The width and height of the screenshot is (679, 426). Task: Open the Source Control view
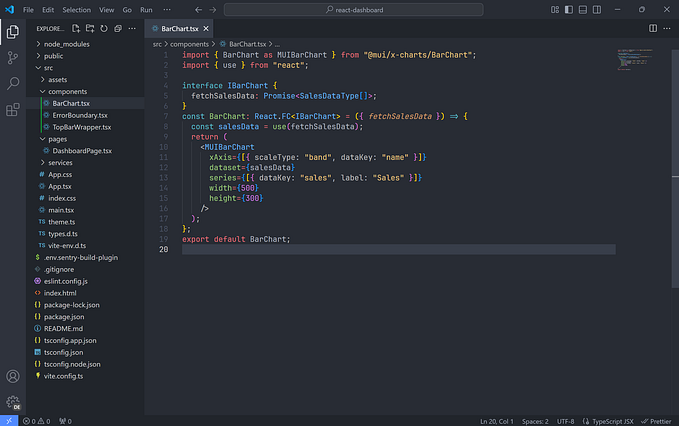[13, 58]
